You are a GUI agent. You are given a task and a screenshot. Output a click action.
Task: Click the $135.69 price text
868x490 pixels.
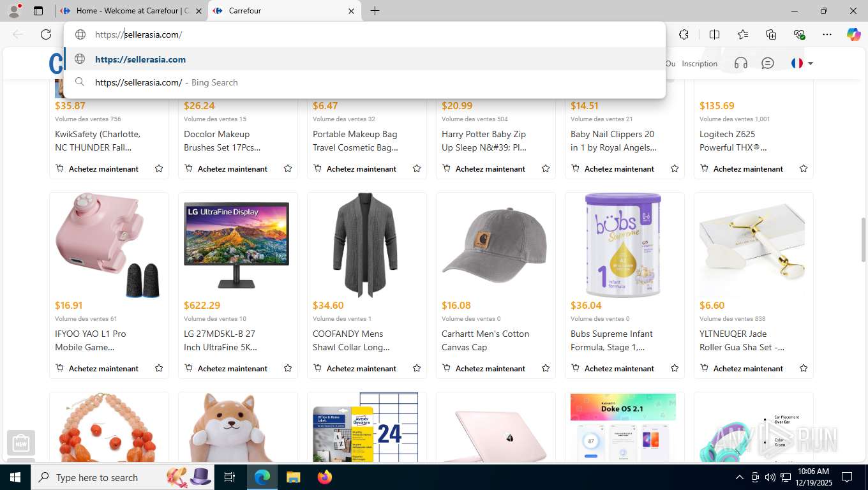pyautogui.click(x=717, y=106)
